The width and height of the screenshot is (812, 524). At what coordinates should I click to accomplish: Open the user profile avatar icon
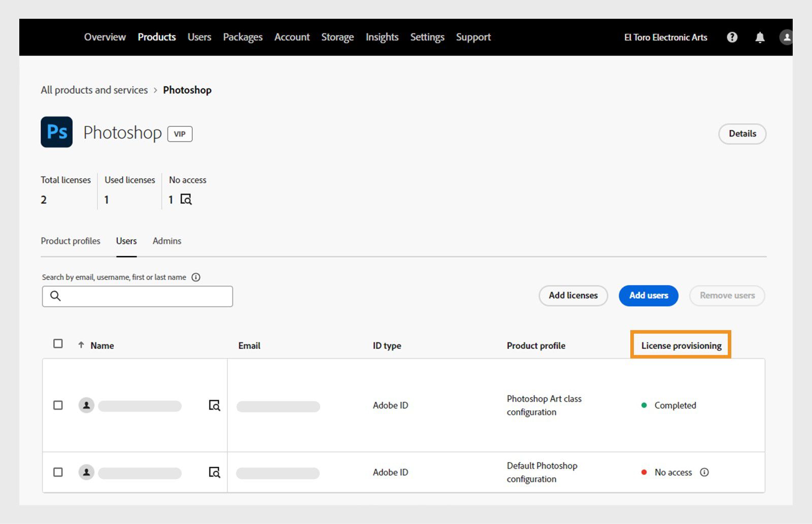point(786,37)
